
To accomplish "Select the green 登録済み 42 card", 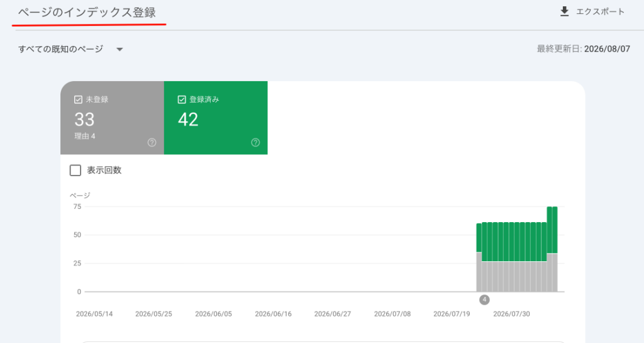I will (216, 118).
